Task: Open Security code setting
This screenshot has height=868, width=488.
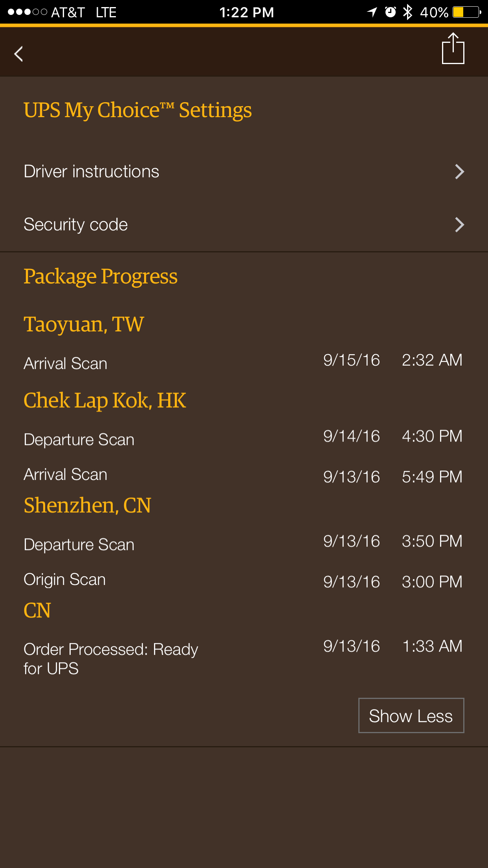Action: point(76,225)
